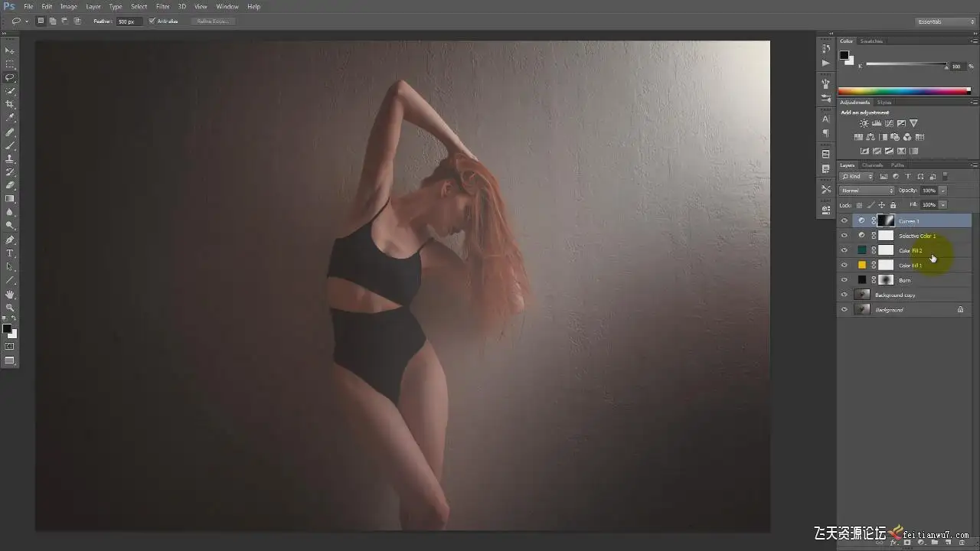Enable lock all on the layer

pyautogui.click(x=893, y=205)
